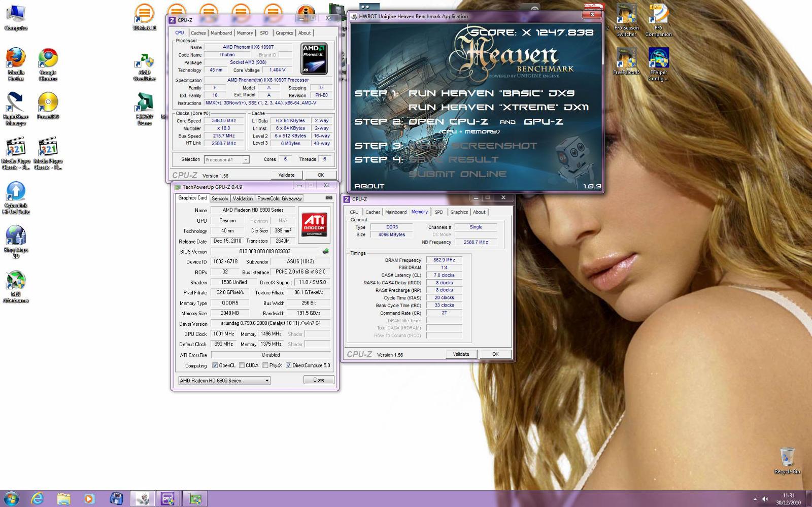Open the Recycle Bin
This screenshot has width=812, height=507.
787,460
